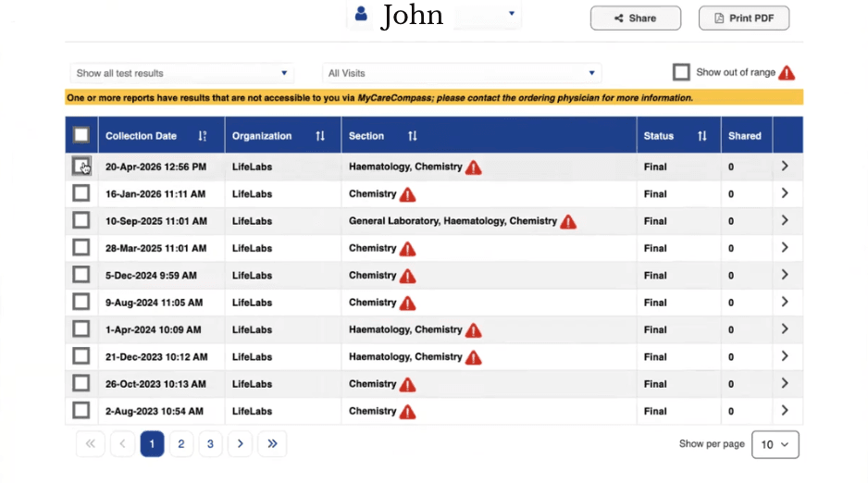
Task: Click the Organization column header label
Action: pos(262,136)
